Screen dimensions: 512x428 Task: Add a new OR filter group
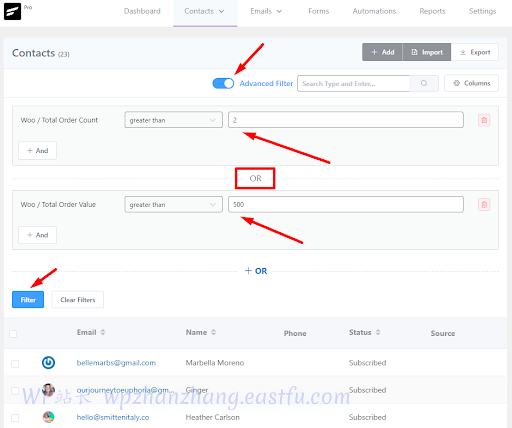(256, 271)
